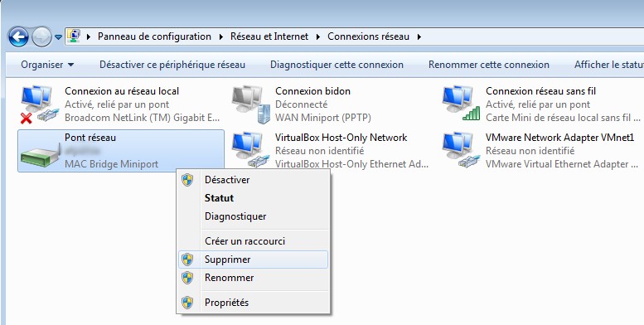Open the Organiser dropdown menu
644x325 pixels.
coord(47,65)
